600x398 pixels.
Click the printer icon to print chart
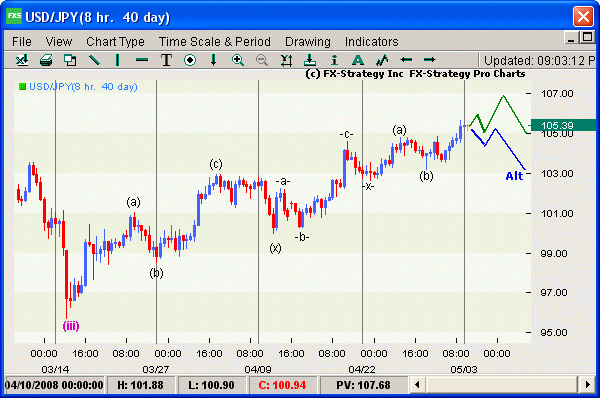46,60
